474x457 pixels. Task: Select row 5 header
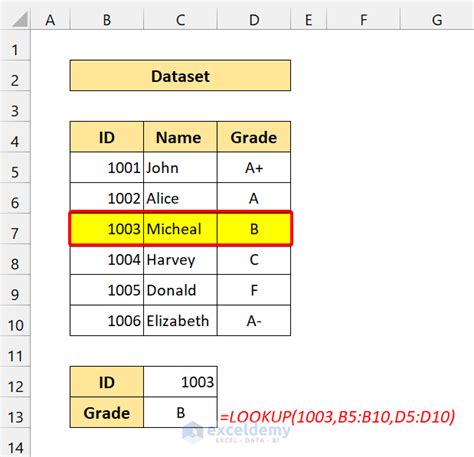pyautogui.click(x=15, y=168)
